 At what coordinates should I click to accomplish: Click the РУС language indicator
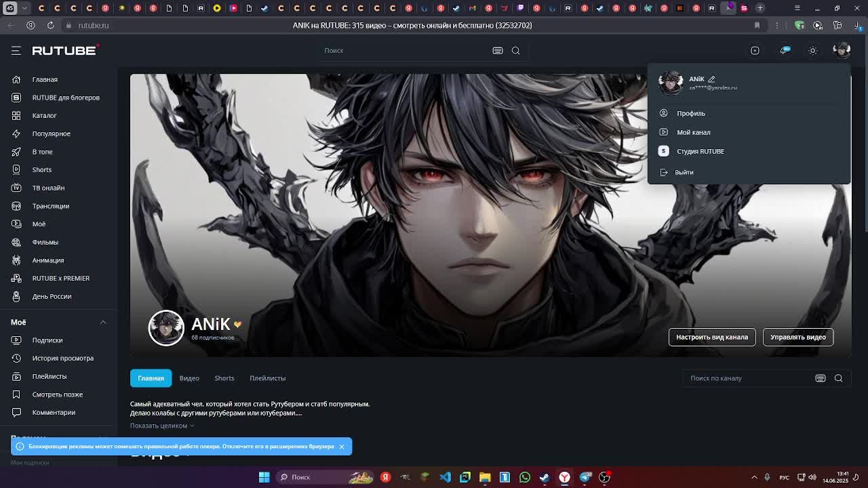(784, 478)
